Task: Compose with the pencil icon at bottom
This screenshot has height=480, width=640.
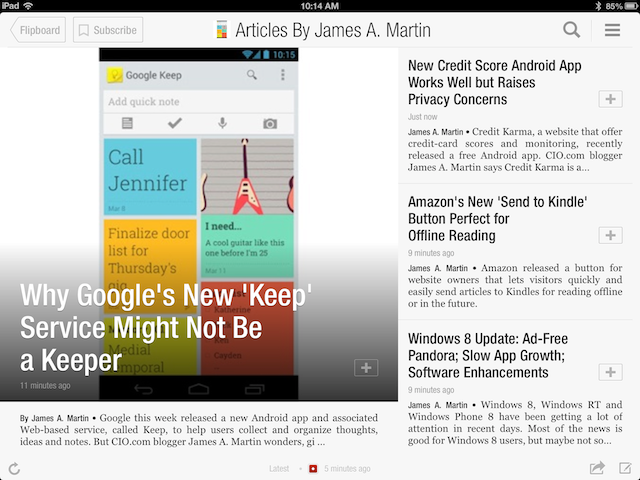Action: pyautogui.click(x=625, y=468)
